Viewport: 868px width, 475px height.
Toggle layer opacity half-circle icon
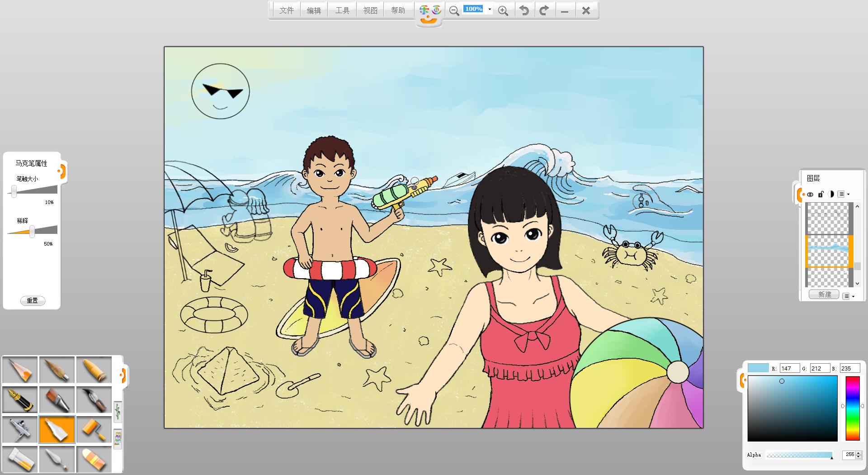coord(831,194)
